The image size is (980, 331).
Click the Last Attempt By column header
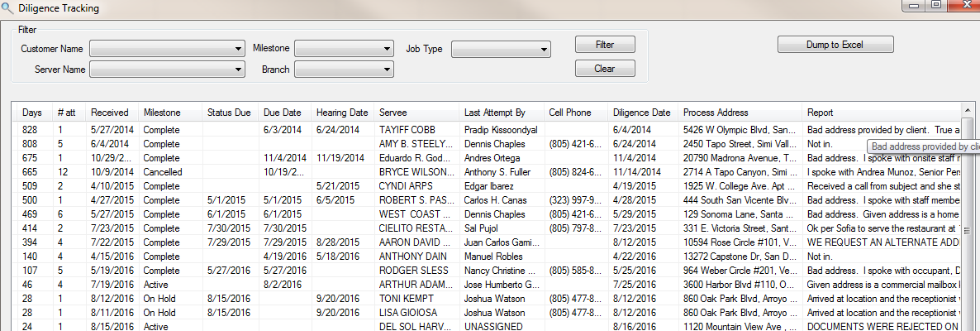502,113
